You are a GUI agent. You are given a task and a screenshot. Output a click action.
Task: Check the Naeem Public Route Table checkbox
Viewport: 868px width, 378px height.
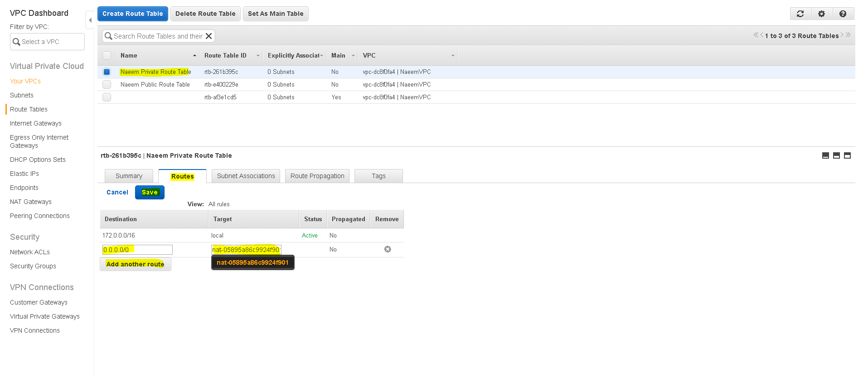(x=107, y=84)
